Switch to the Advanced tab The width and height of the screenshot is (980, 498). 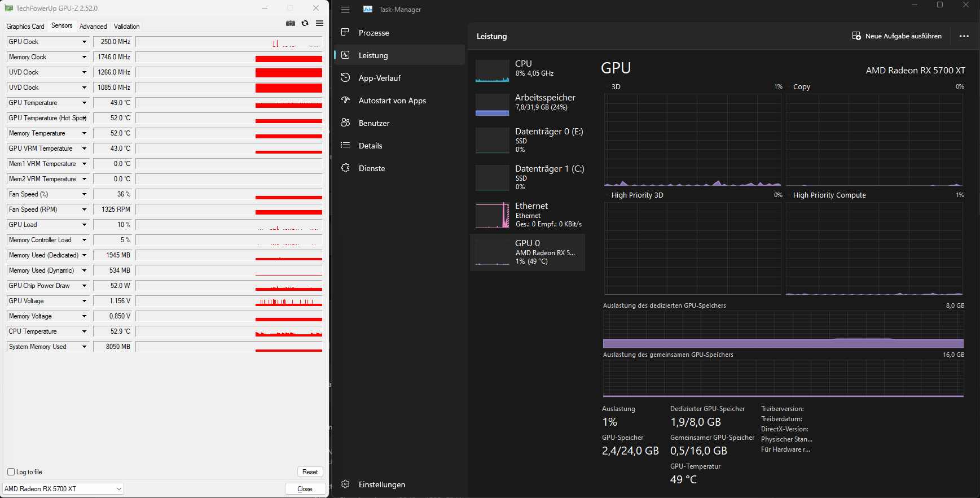click(x=93, y=27)
